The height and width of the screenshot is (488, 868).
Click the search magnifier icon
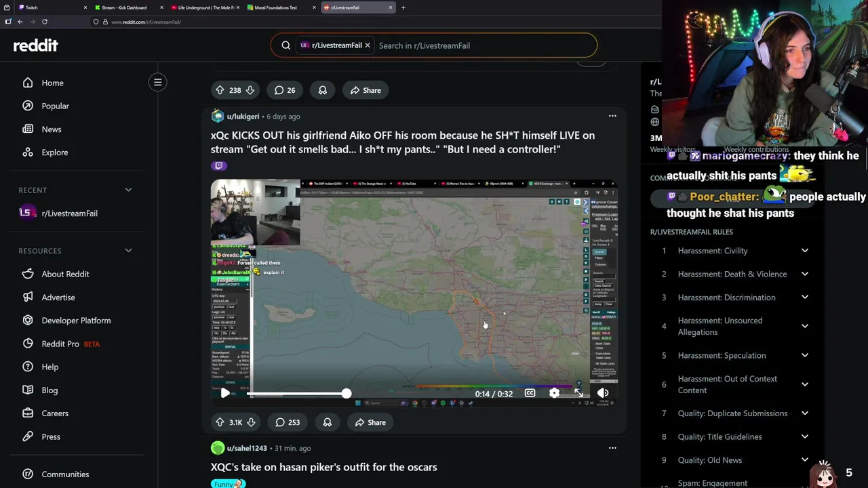[285, 45]
